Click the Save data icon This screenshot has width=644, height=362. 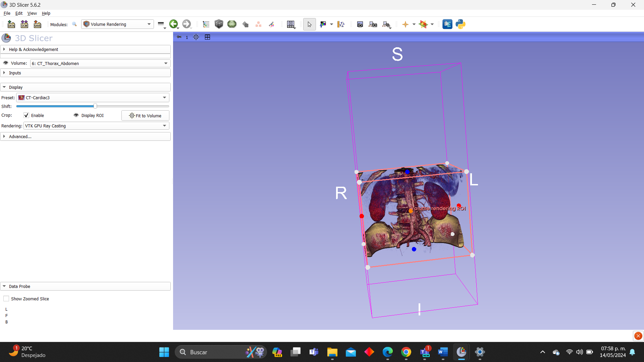(x=37, y=24)
